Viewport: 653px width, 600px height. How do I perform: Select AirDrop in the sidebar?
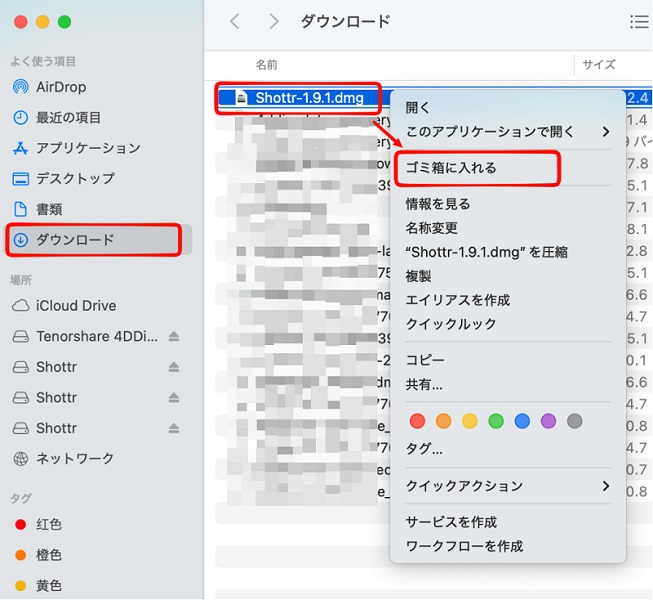tap(60, 87)
